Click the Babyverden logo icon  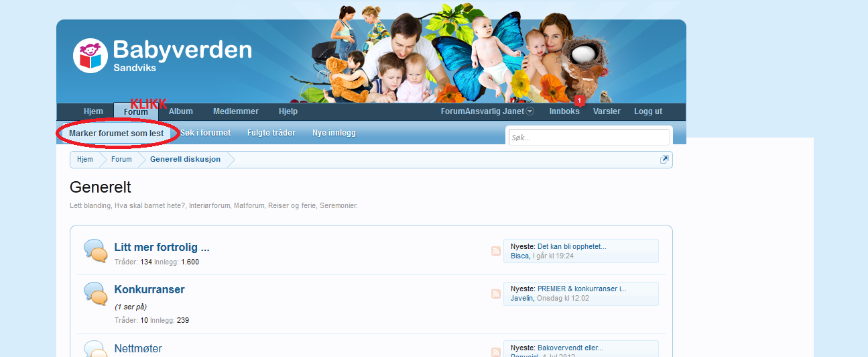point(90,56)
